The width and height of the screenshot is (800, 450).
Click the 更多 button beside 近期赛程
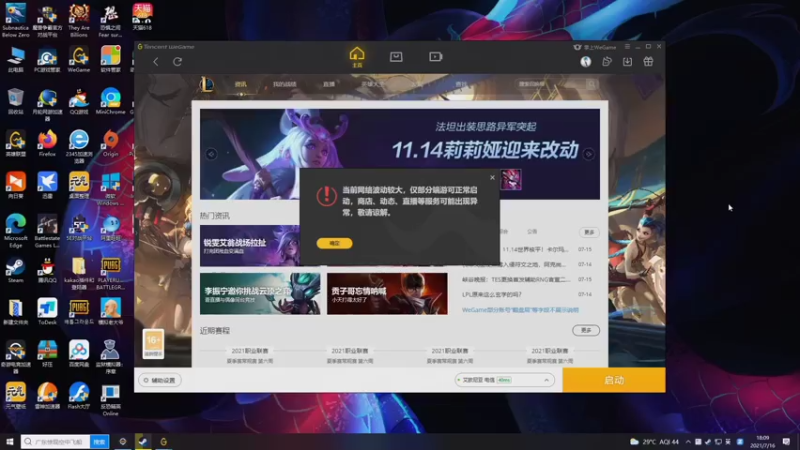point(586,331)
